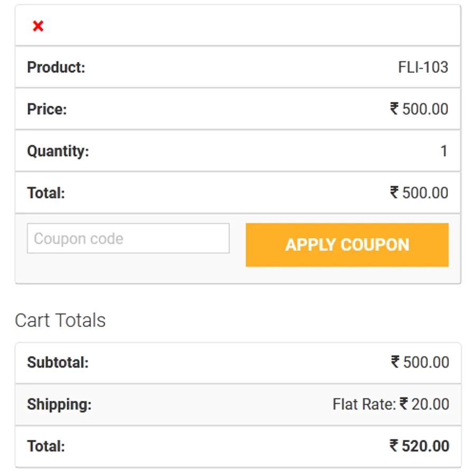The height and width of the screenshot is (476, 476).
Task: Click the rupee symbol in grand total
Action: (394, 446)
